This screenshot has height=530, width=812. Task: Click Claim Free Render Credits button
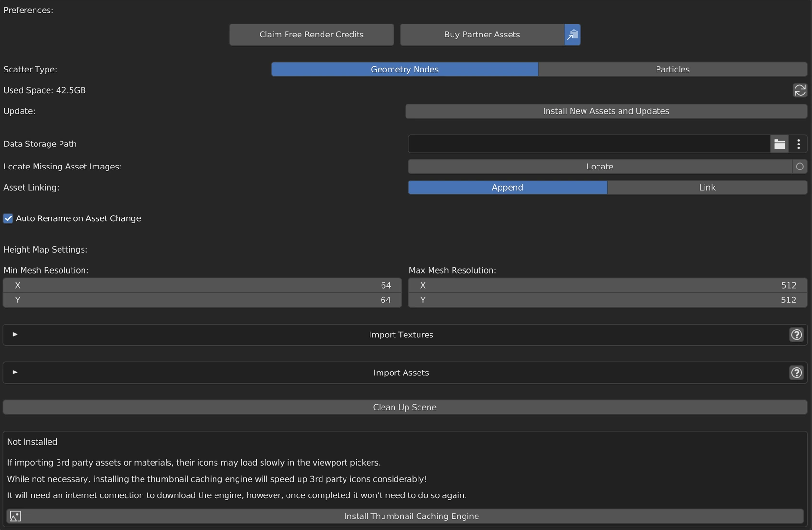click(311, 35)
